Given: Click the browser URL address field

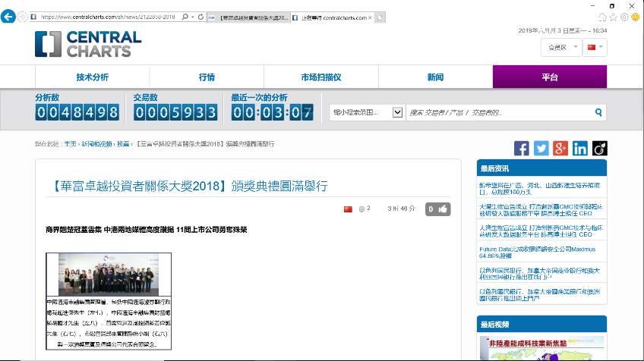Looking at the screenshot, I should click(x=108, y=17).
